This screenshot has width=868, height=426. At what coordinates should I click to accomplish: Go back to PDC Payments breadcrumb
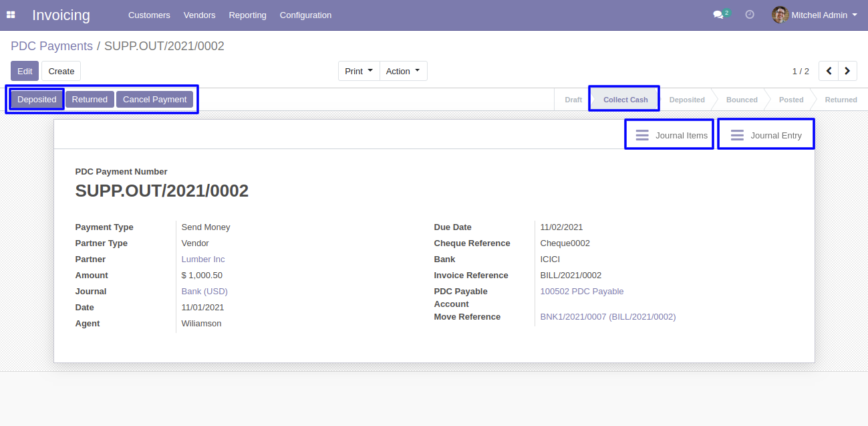click(51, 46)
